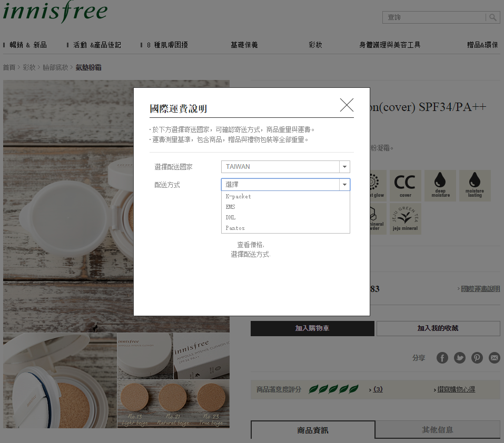Go to 臉部底妝 in the breadcrumb

click(x=55, y=67)
